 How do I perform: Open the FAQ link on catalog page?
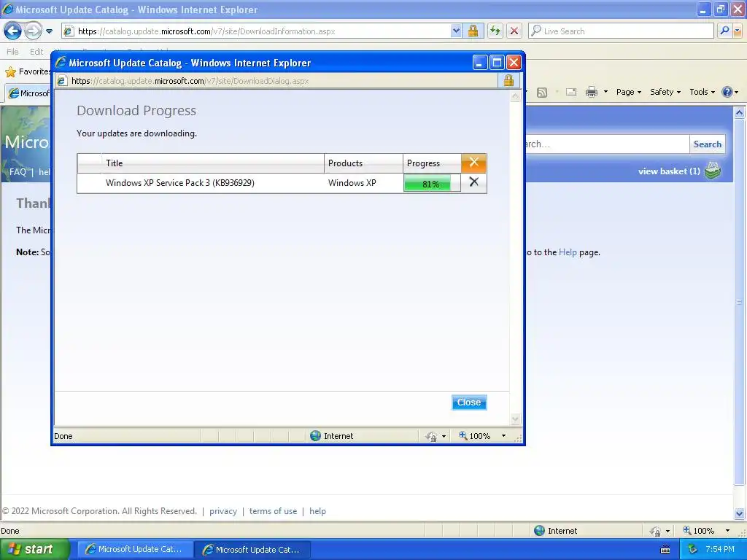pos(18,172)
